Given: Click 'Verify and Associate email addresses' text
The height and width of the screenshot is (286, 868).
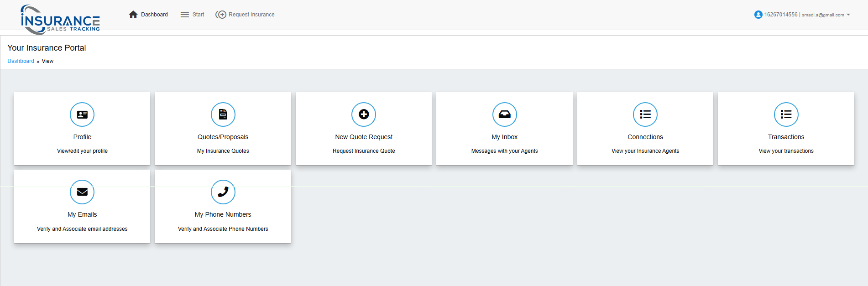Looking at the screenshot, I should tap(82, 229).
